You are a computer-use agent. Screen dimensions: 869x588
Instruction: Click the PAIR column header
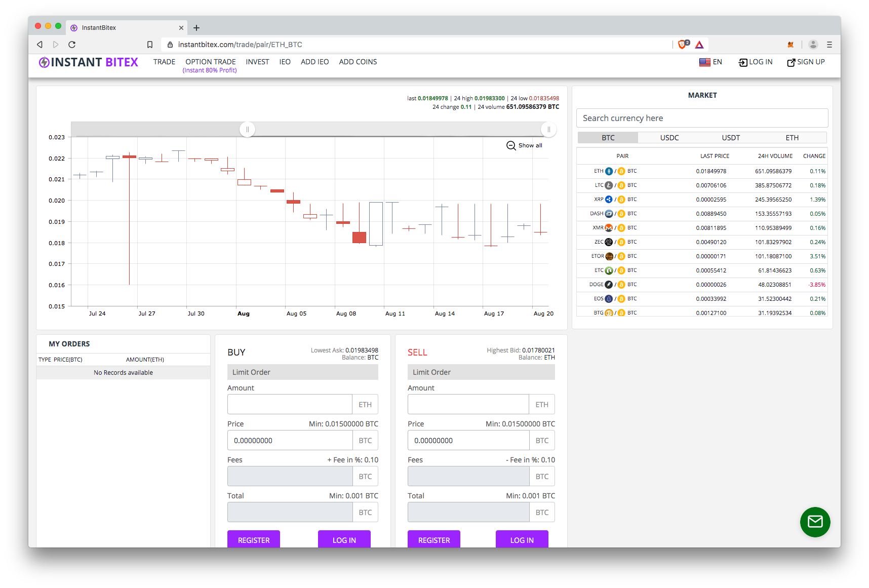(622, 156)
